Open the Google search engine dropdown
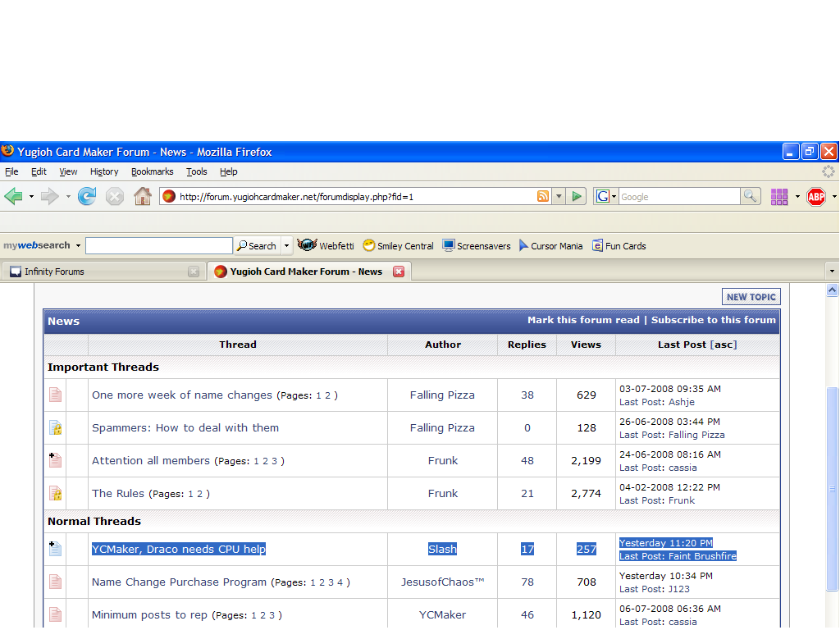 [606, 197]
